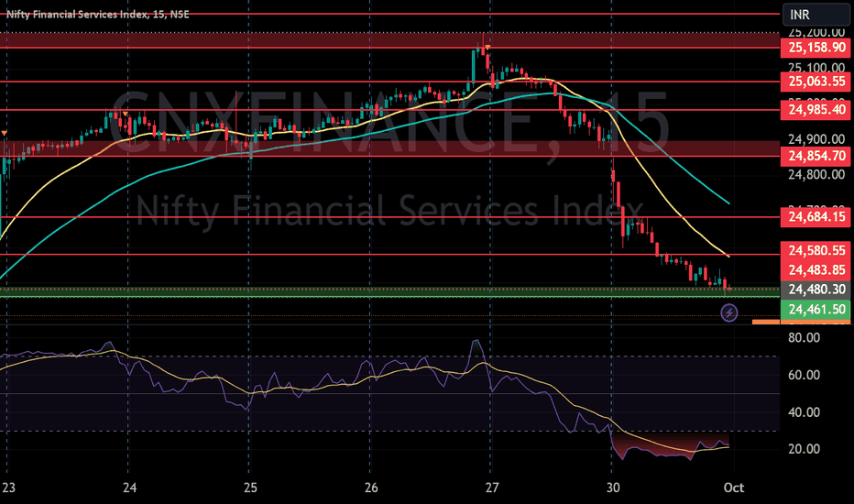The height and width of the screenshot is (504, 854).
Task: Click the 60.00 RSI scale value
Action: point(804,375)
